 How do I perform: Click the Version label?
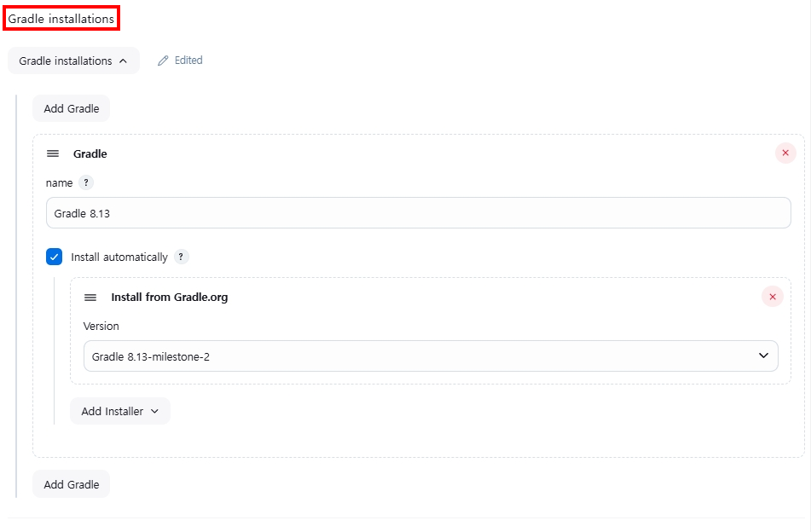[x=101, y=327]
